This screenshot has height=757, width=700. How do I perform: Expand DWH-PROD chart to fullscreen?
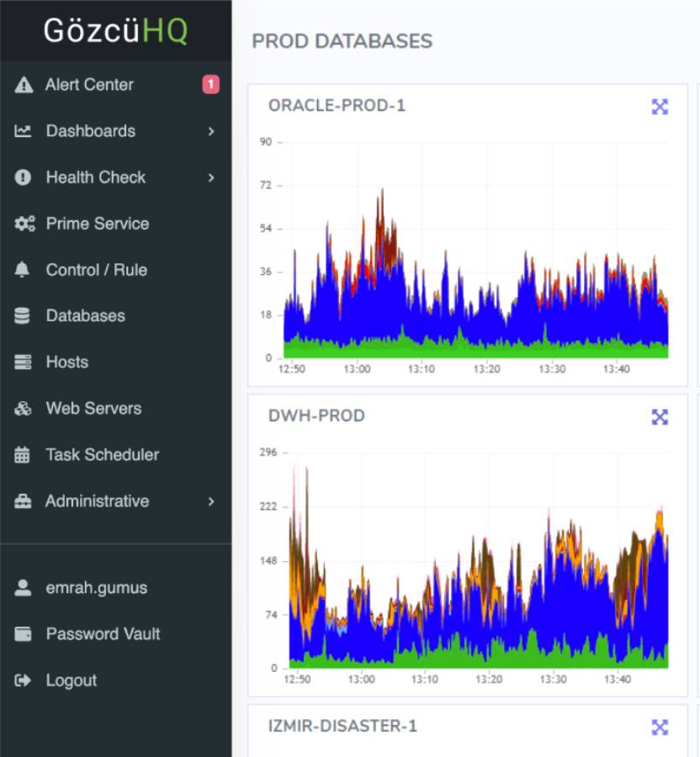point(660,417)
